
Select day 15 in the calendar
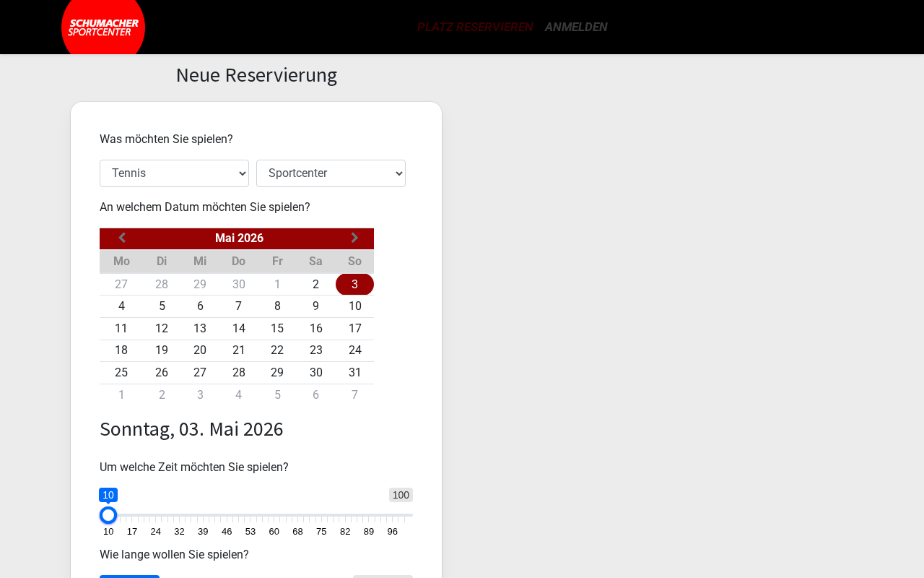[x=277, y=329]
